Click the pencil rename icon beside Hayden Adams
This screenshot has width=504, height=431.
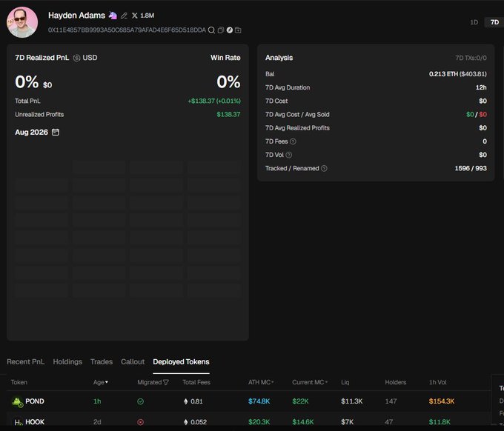tap(124, 16)
